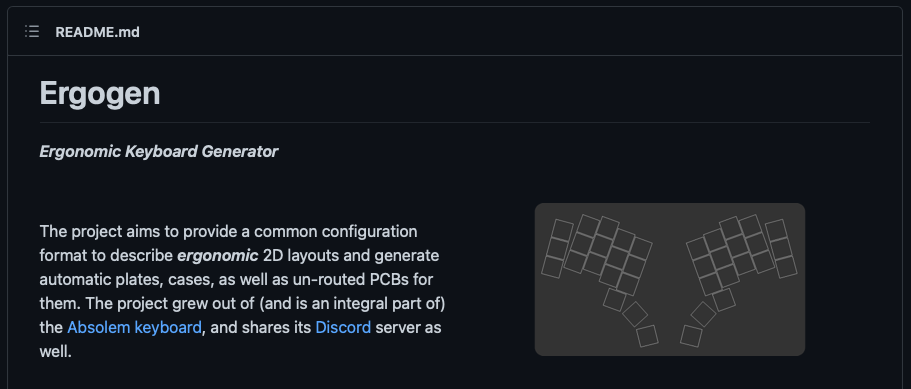Follow the Discord server link

point(343,327)
